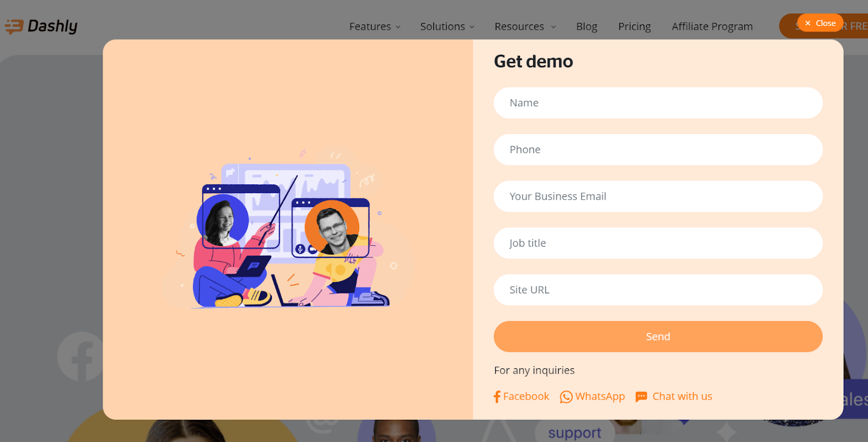The width and height of the screenshot is (868, 442).
Task: Click the Facebook f icon
Action: pyautogui.click(x=497, y=397)
